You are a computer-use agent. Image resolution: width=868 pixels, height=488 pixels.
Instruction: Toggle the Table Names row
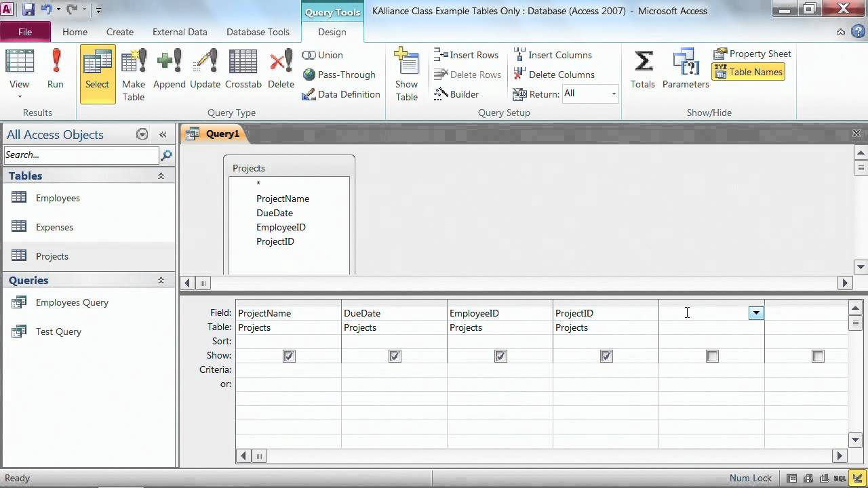coord(749,72)
